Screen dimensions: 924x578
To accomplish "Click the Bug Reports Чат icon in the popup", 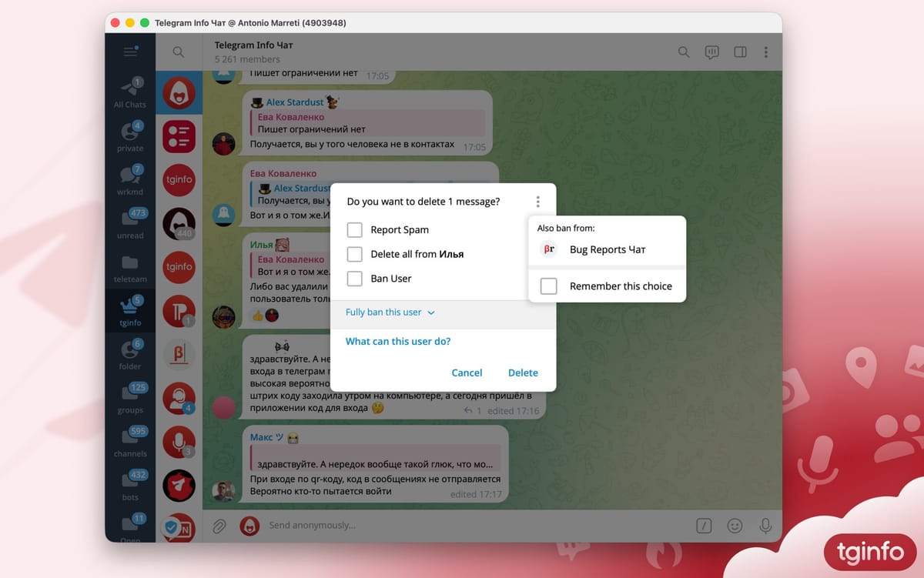I will coord(548,249).
